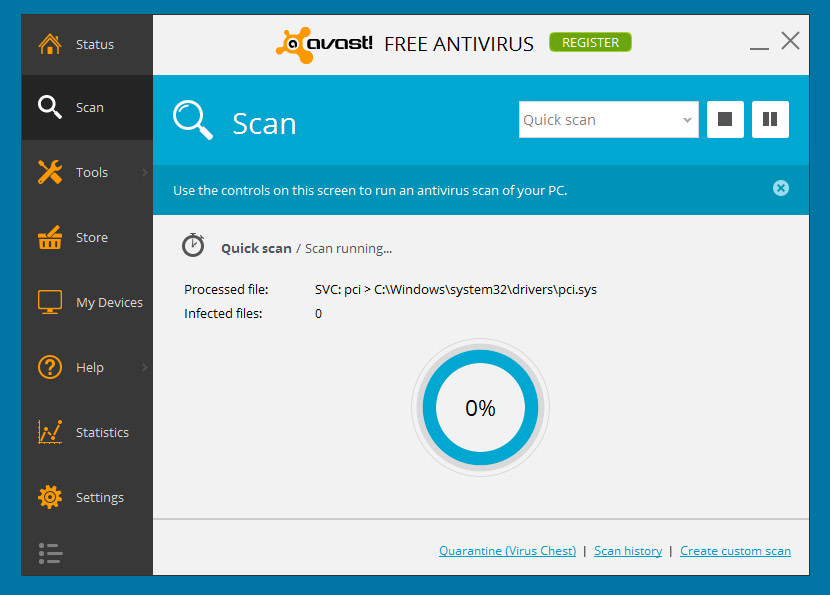Click the processed file path pci.sys

coord(456,290)
